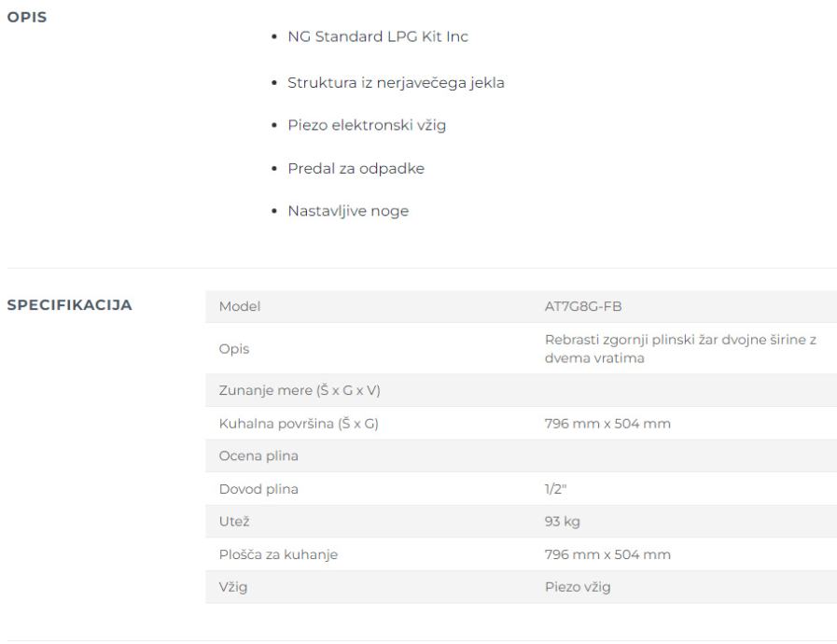The height and width of the screenshot is (644, 837).
Task: Click the Zunanje mere (Š x G x V) row
Action: pyautogui.click(x=521, y=390)
